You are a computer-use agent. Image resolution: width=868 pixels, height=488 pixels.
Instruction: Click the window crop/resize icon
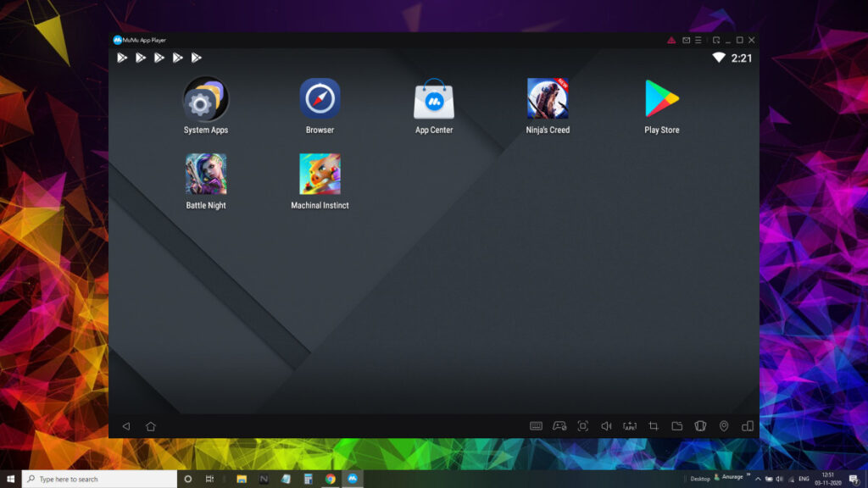(653, 426)
